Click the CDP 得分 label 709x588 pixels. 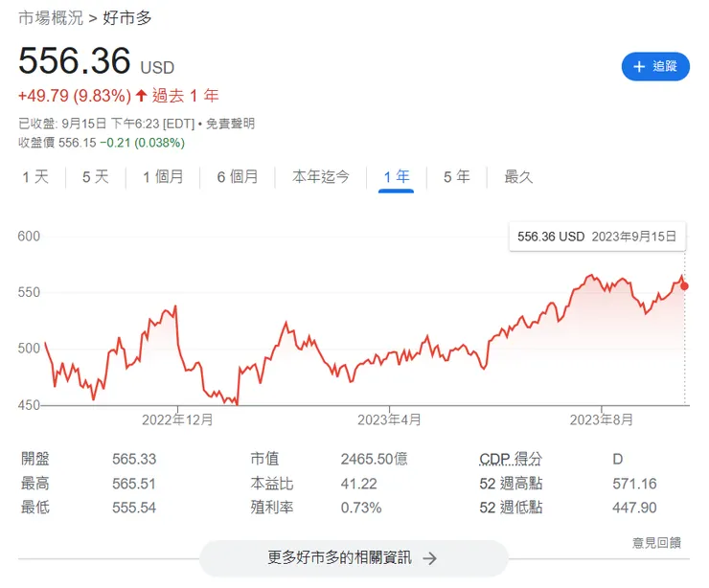(511, 459)
